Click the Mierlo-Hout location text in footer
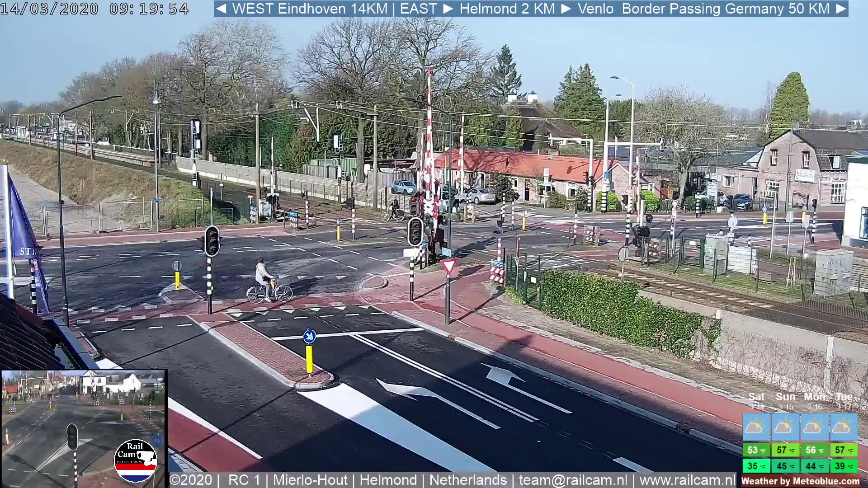The width and height of the screenshot is (868, 488). tap(310, 480)
